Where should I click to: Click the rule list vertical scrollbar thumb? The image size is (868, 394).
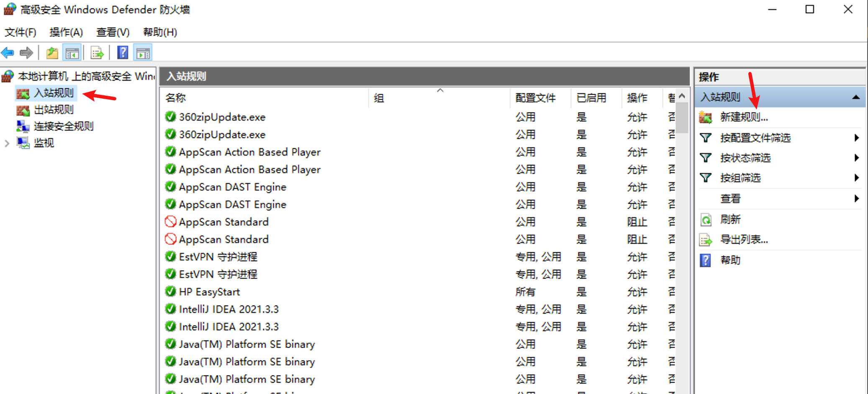(x=682, y=118)
